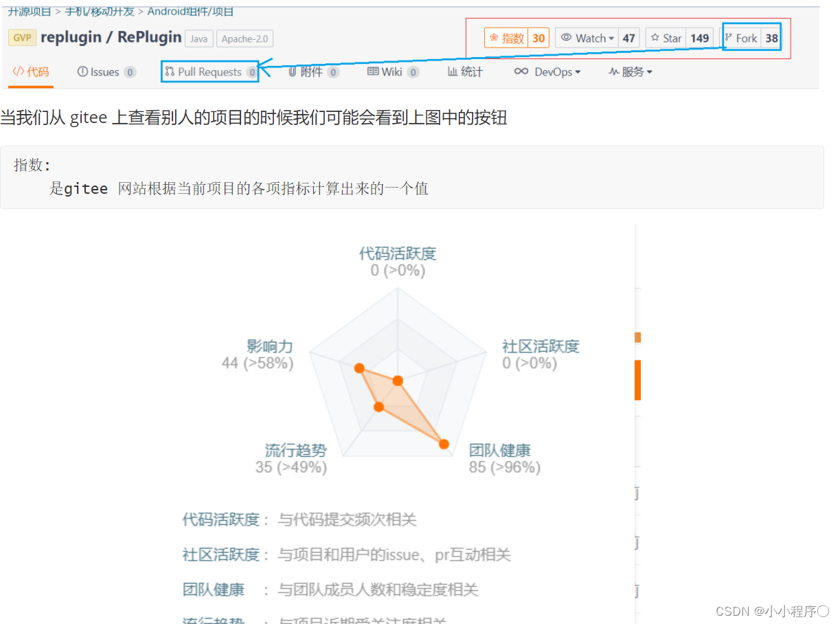Expand the 服务 services dropdown
This screenshot has width=840, height=624.
630,72
